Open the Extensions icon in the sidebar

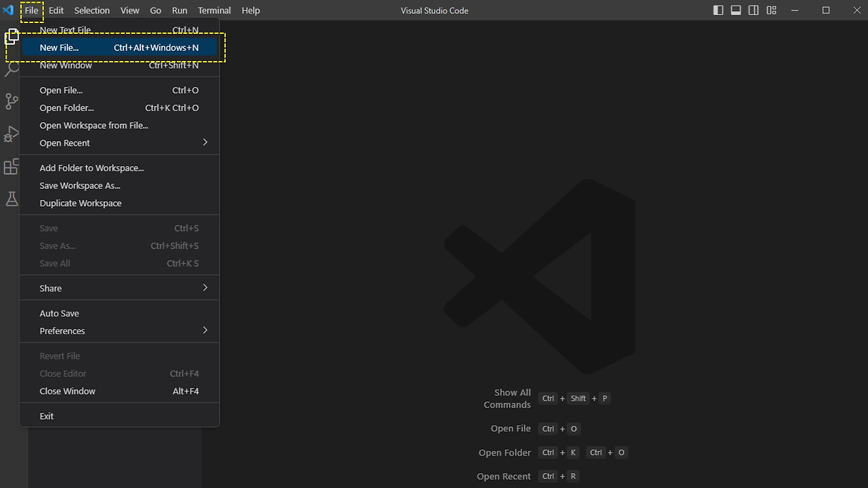tap(11, 166)
